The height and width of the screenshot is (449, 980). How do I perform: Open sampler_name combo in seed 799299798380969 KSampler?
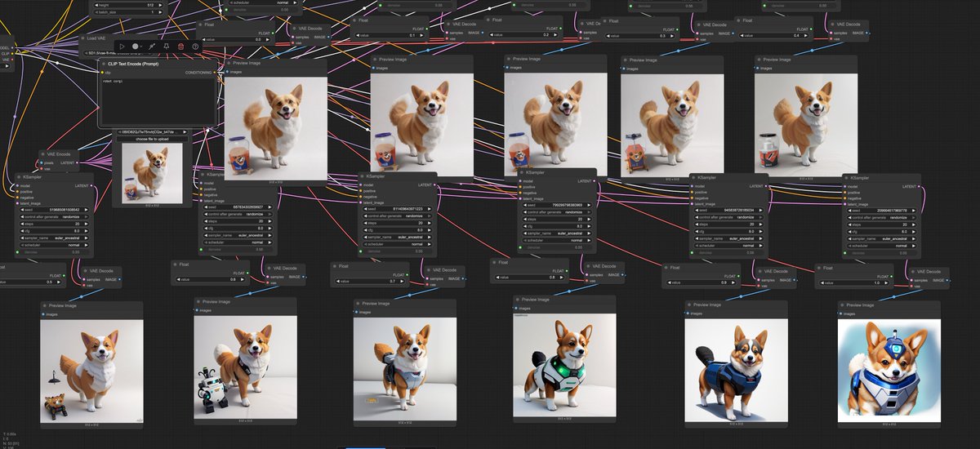[557, 233]
